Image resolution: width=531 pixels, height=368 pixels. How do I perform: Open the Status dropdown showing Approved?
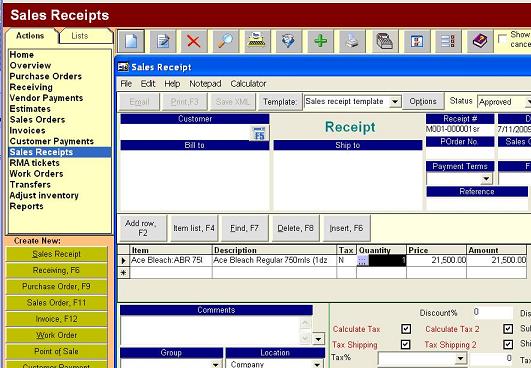pos(528,102)
